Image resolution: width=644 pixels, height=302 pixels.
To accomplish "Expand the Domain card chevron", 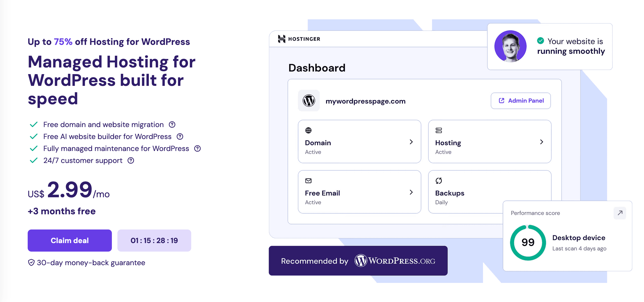I will point(411,142).
